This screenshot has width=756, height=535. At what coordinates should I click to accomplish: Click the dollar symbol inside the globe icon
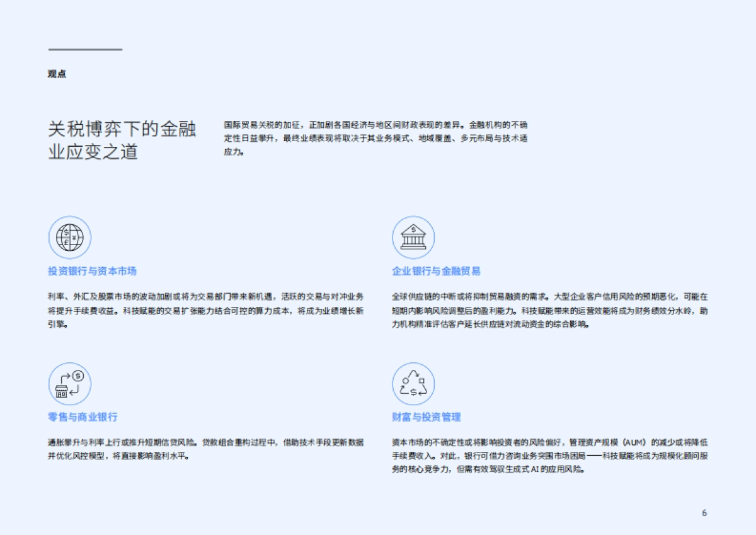[66, 232]
